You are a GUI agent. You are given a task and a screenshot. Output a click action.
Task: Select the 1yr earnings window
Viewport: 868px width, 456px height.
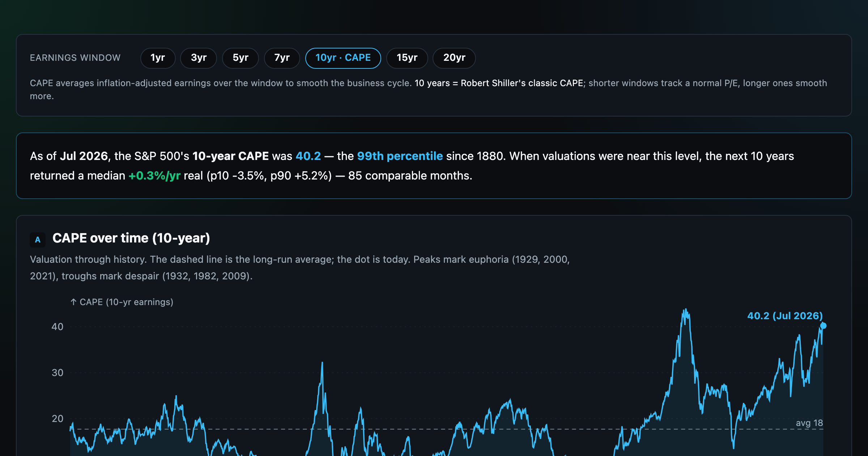158,58
